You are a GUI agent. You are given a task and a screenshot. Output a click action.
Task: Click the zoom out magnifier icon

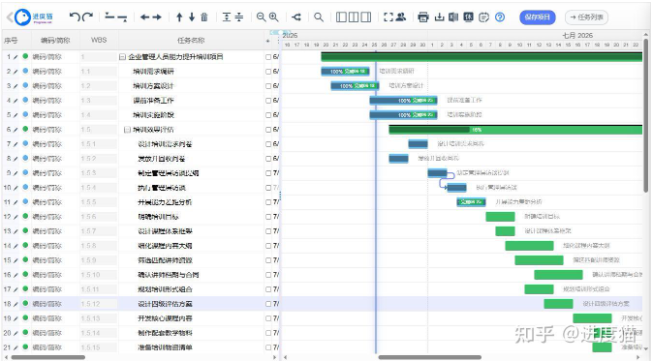click(x=261, y=17)
